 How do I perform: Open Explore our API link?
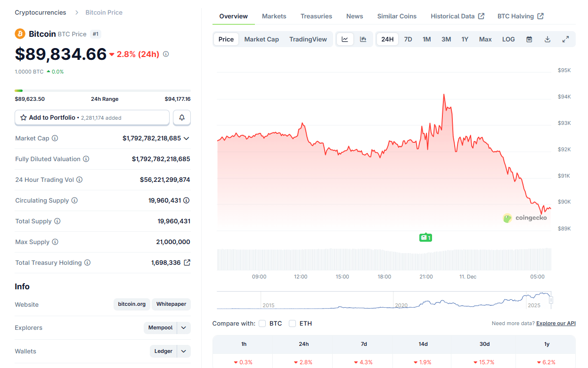click(555, 323)
